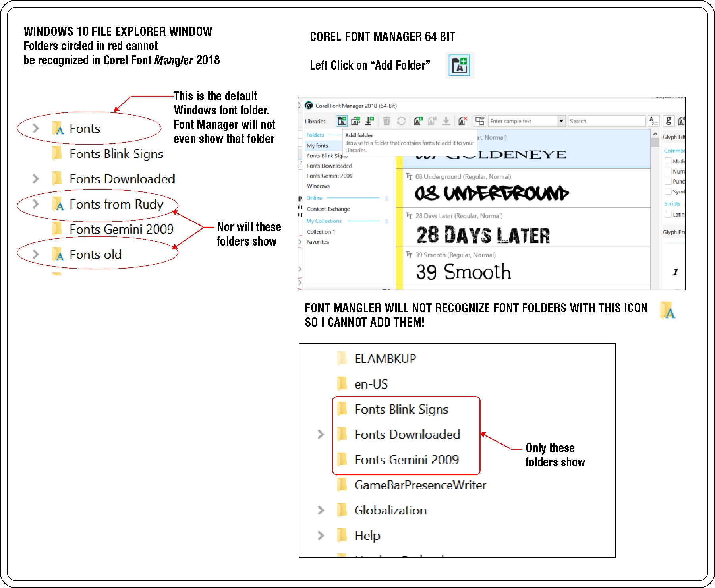This screenshot has width=715, height=588.
Task: Open Collection 1 under My Collections
Action: pyautogui.click(x=321, y=232)
